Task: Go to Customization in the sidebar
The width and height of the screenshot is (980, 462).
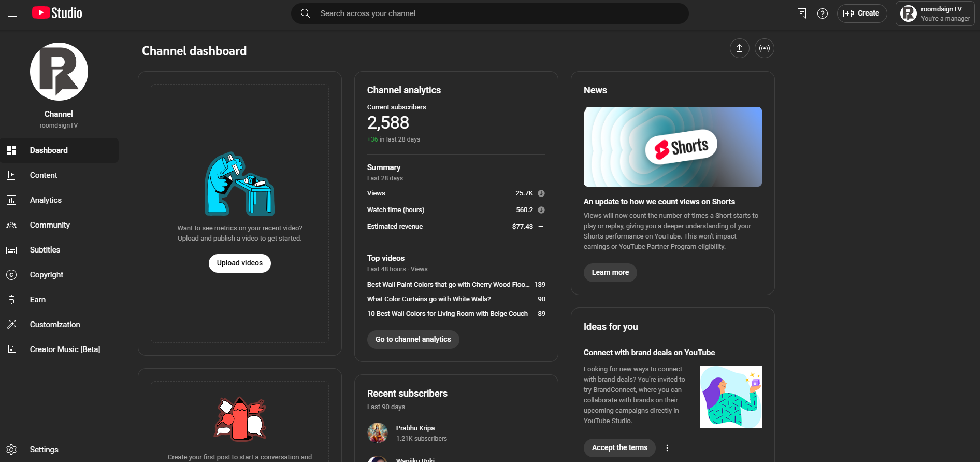Action: [59, 325]
